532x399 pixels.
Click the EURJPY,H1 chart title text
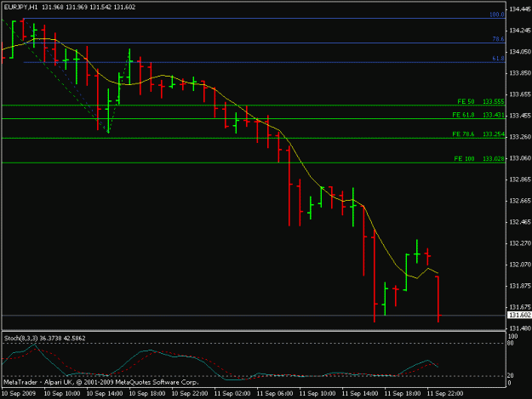click(x=20, y=7)
